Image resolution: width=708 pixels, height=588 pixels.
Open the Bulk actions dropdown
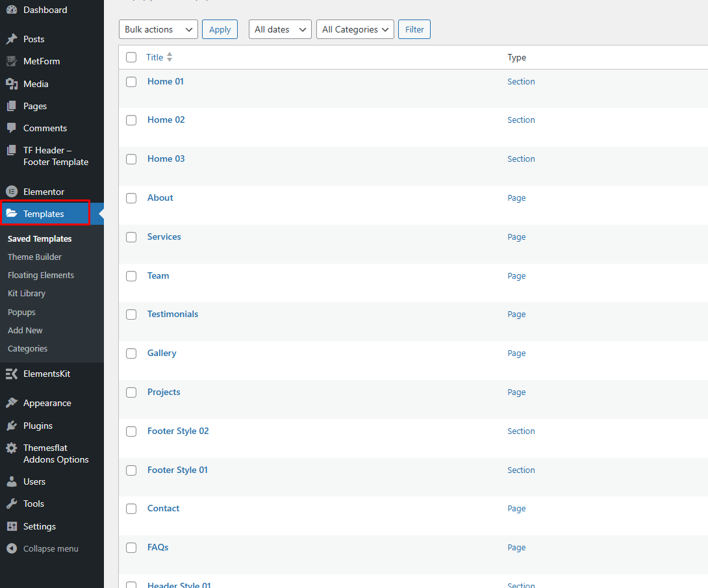158,29
